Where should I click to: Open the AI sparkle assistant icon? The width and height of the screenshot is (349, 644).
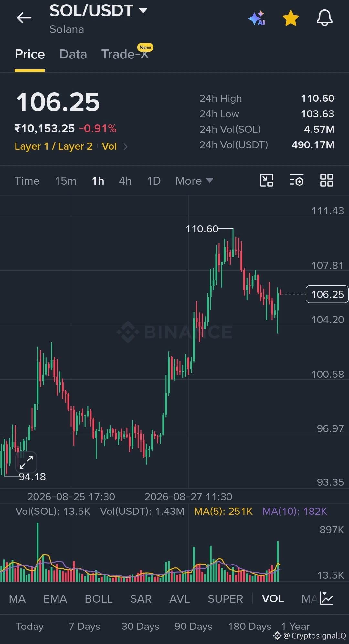pos(257,18)
